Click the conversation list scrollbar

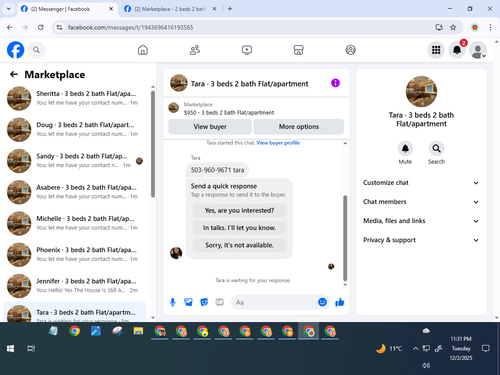pyautogui.click(x=153, y=144)
